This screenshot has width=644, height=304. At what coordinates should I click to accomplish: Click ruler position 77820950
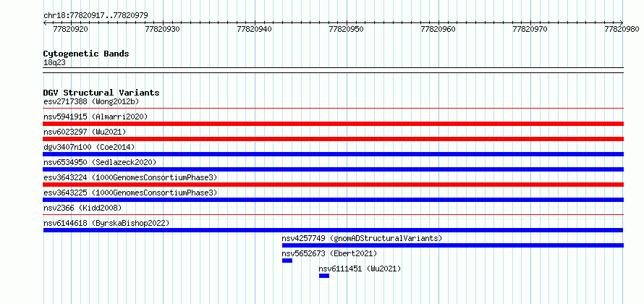click(x=347, y=29)
